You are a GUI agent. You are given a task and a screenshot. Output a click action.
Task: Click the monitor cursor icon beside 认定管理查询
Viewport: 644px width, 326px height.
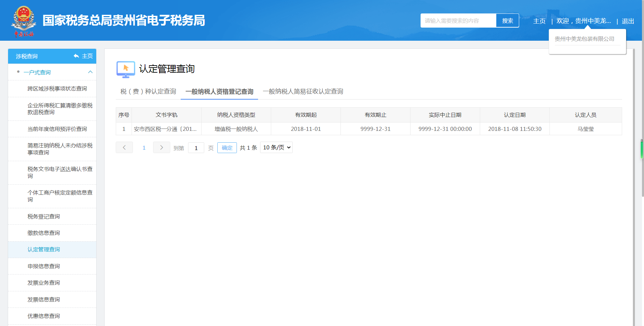(126, 69)
